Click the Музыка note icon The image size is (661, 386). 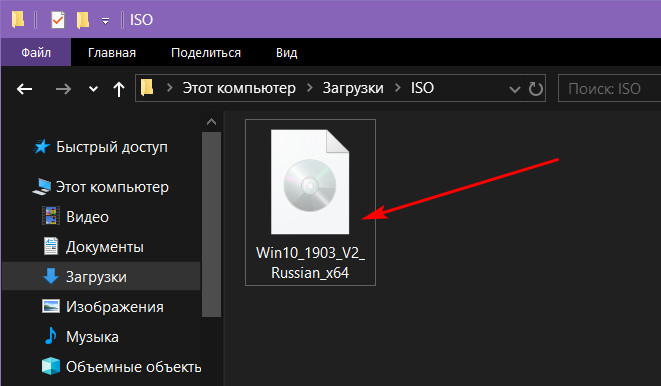click(x=51, y=336)
